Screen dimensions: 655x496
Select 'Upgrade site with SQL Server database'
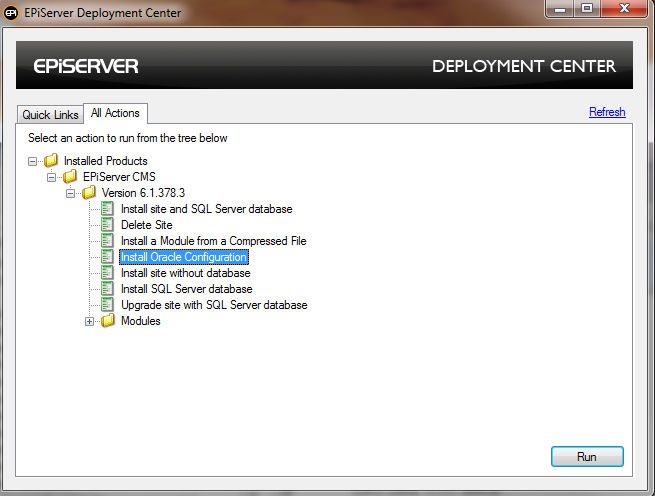pos(214,305)
